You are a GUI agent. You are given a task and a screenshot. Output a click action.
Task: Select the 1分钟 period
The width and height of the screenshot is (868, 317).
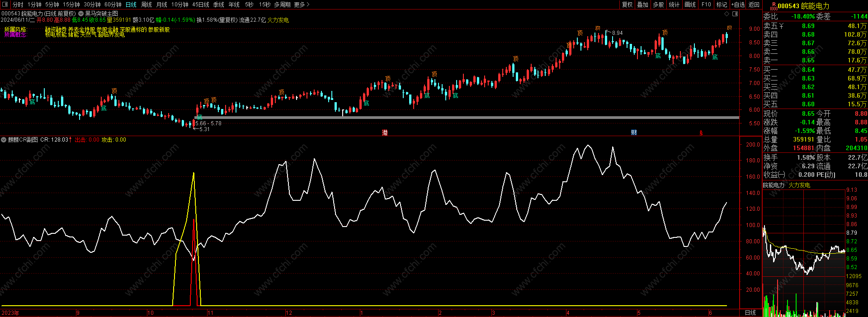click(x=34, y=5)
